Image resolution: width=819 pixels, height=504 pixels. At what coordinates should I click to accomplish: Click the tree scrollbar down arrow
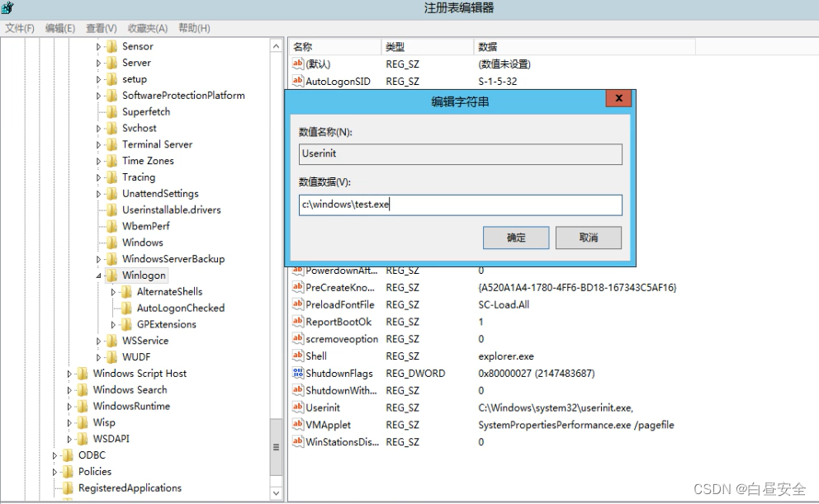click(x=276, y=493)
